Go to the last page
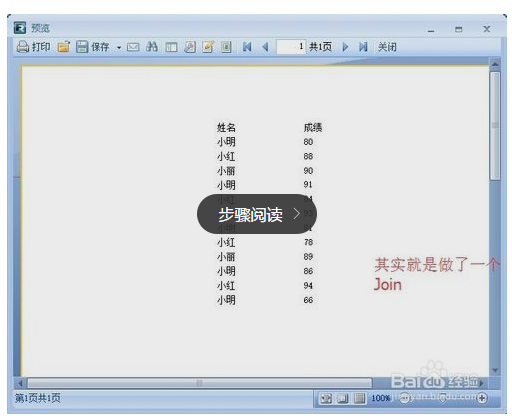512x416 pixels. click(x=363, y=47)
